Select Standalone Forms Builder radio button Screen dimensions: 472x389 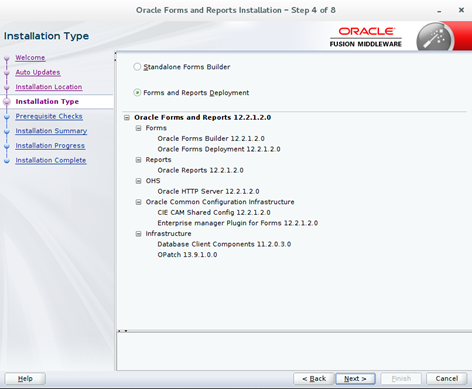pos(137,67)
